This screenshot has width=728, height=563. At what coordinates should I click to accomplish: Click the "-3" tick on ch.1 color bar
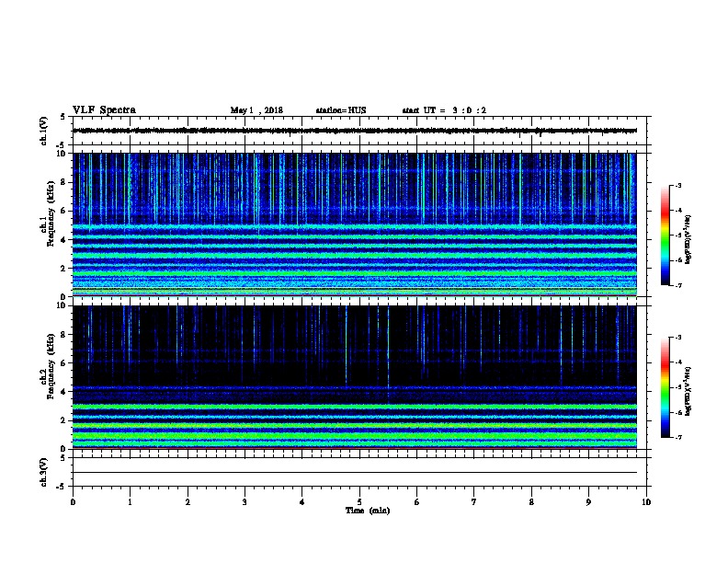[678, 186]
